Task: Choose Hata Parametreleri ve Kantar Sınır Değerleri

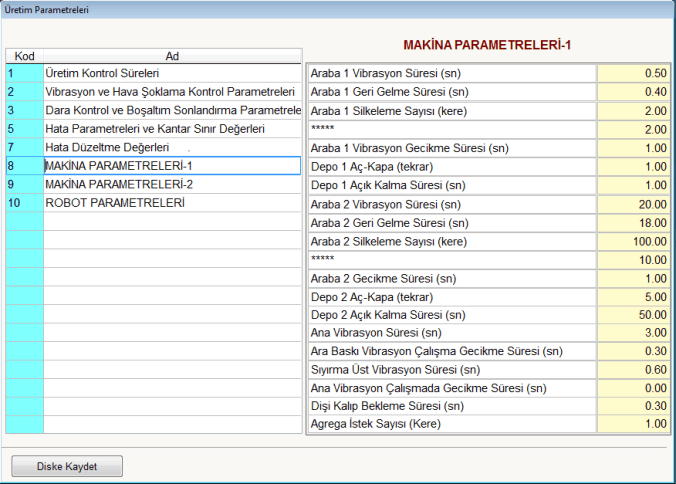Action: coord(172,129)
